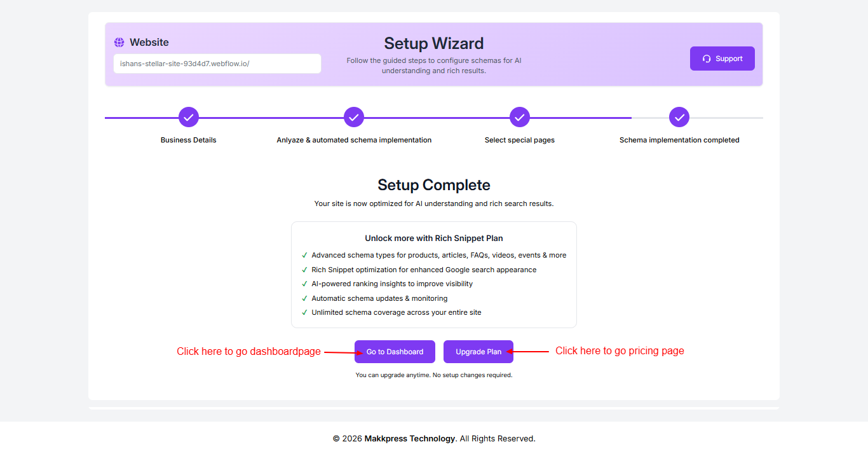Click green check beside Advanced schema types
This screenshot has height=456, width=868.
tap(305, 255)
